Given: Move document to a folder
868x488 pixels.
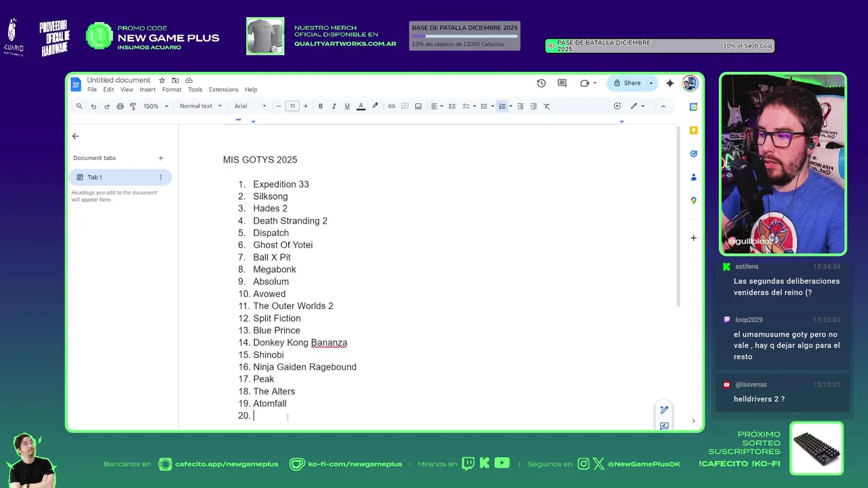Looking at the screenshot, I should [175, 80].
